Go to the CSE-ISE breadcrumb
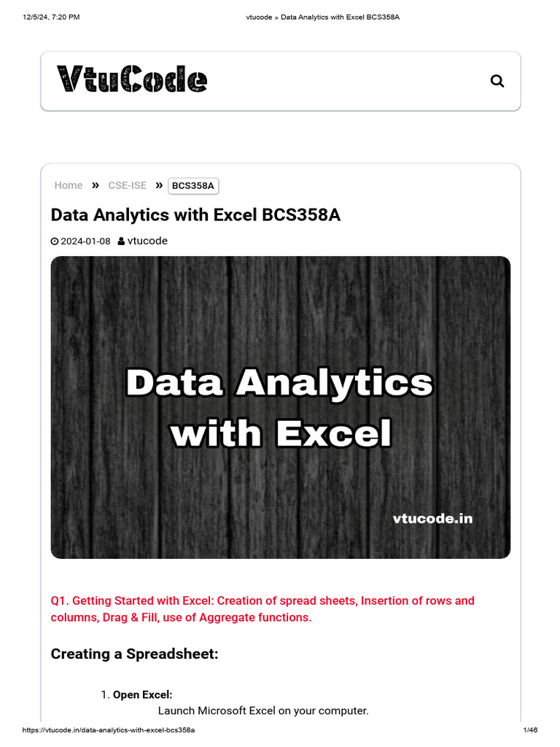Viewport: 560px width, 747px height. (127, 185)
